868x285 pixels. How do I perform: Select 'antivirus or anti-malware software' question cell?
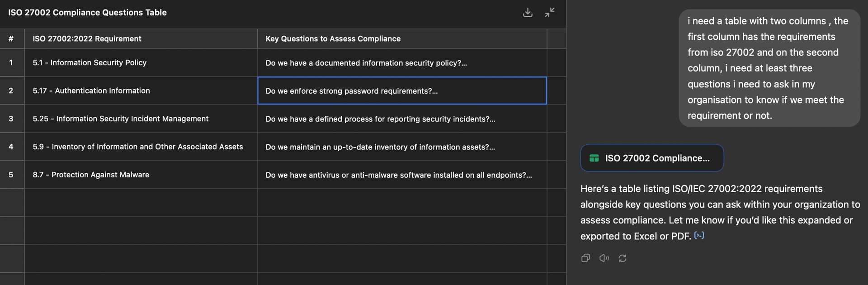pos(402,175)
